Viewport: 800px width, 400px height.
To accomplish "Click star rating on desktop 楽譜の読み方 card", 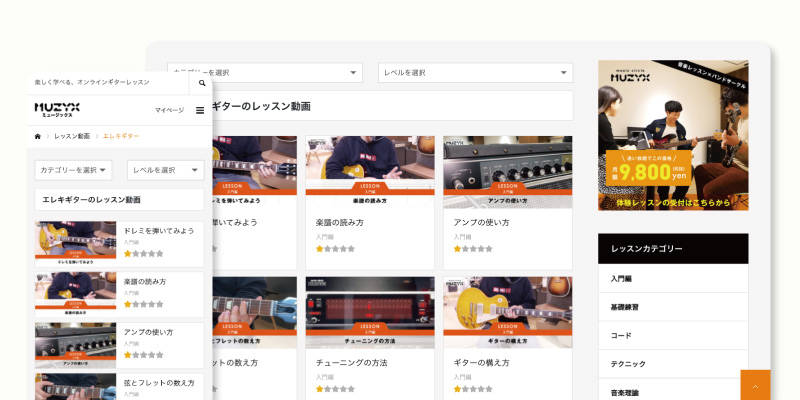I will click(x=335, y=249).
